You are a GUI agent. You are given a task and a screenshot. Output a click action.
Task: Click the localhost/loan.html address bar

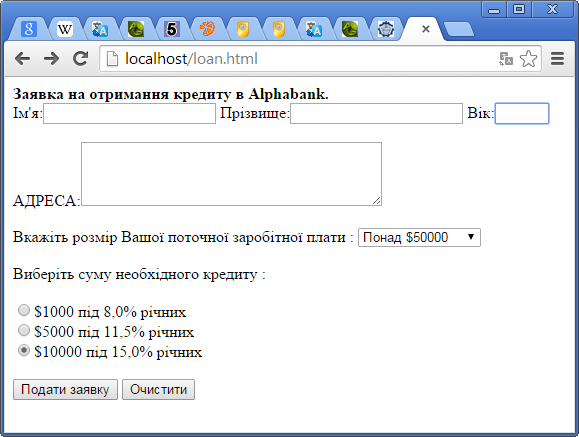[299, 59]
